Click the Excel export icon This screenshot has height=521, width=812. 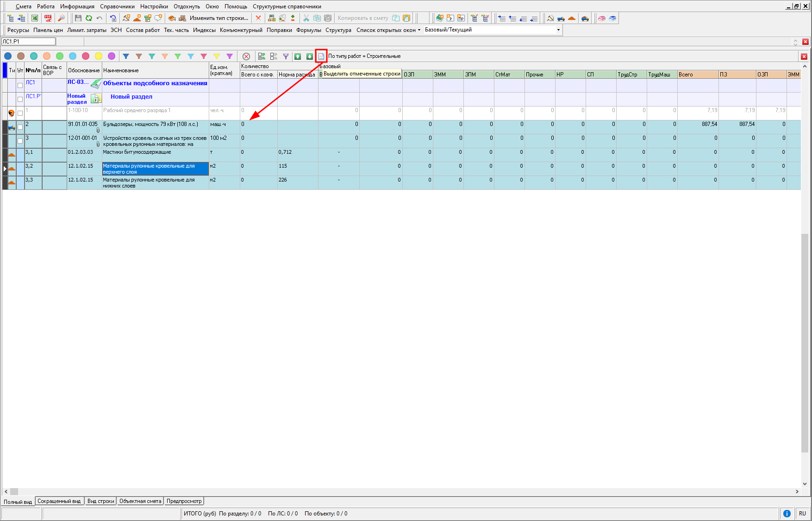click(35, 18)
